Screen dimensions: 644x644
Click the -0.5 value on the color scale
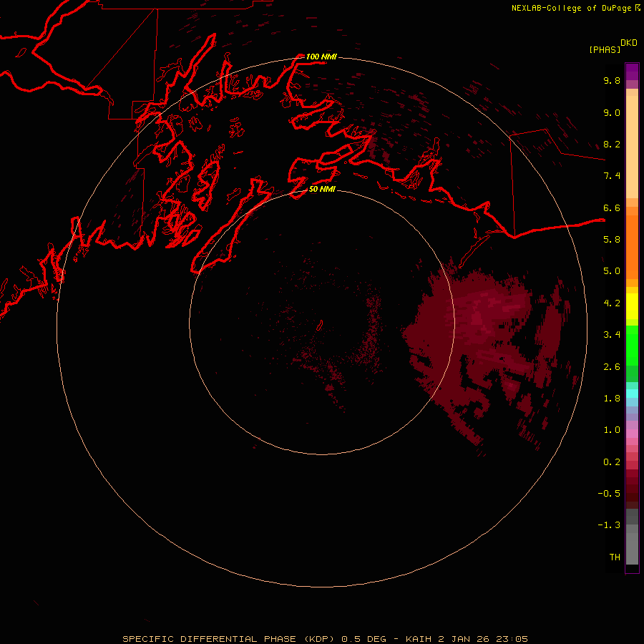click(609, 493)
